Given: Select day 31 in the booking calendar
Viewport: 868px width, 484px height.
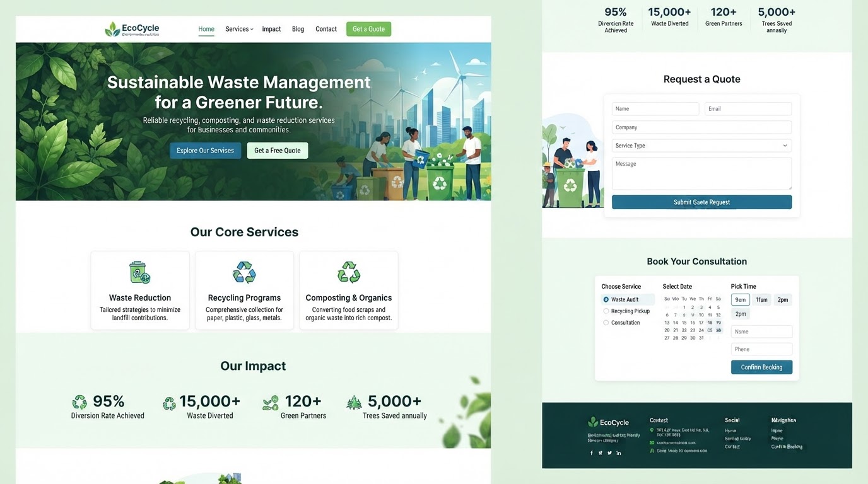Looking at the screenshot, I should [701, 338].
